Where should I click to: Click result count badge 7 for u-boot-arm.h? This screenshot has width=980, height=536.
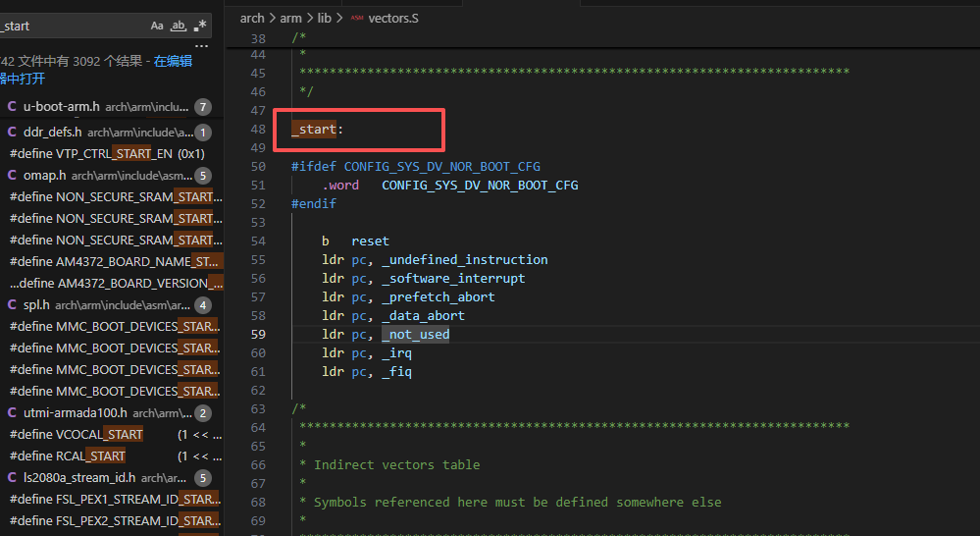tap(203, 107)
